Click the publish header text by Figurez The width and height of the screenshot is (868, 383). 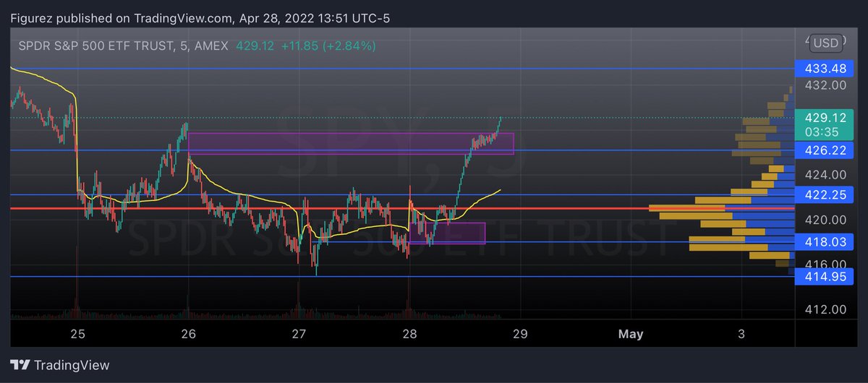tap(200, 18)
